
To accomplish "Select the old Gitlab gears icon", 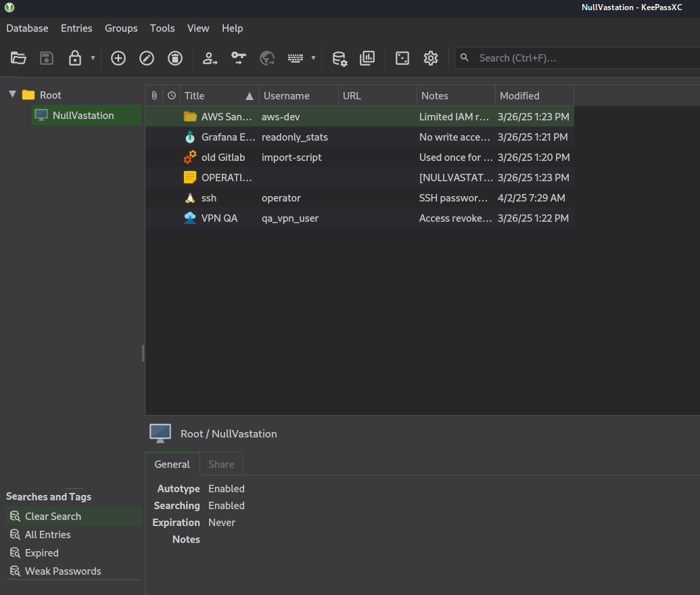I will click(190, 157).
